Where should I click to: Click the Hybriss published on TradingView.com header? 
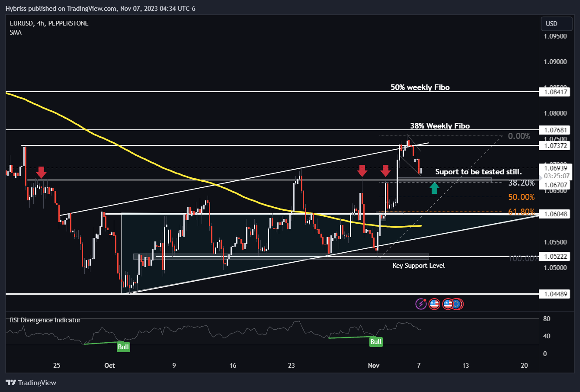tap(100, 8)
